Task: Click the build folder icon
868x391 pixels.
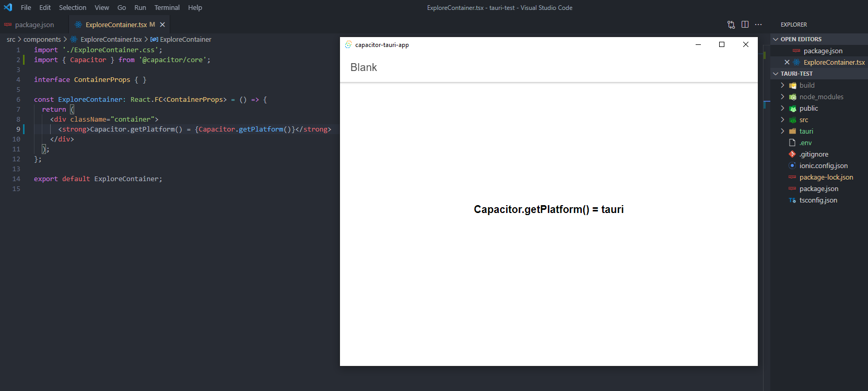Action: pyautogui.click(x=792, y=86)
